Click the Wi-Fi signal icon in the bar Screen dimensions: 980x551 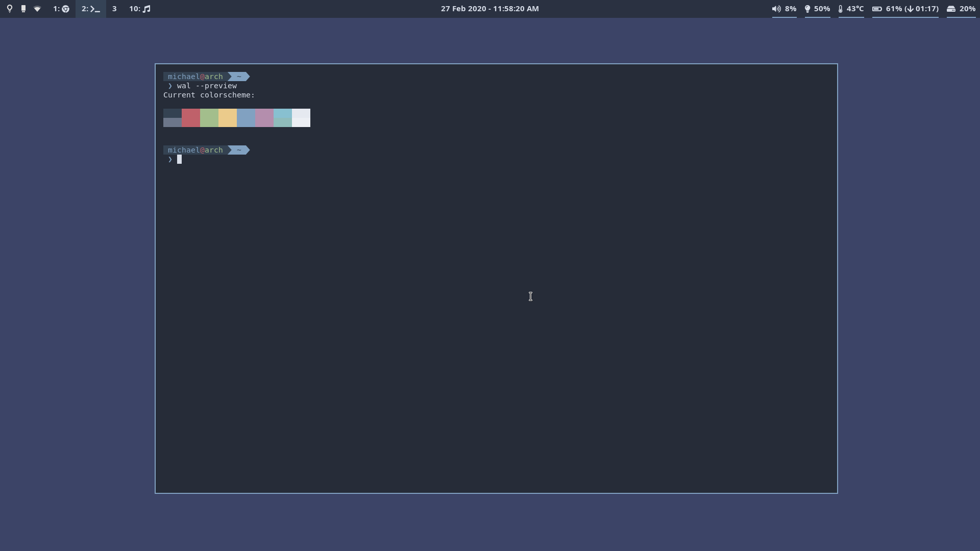tap(37, 9)
